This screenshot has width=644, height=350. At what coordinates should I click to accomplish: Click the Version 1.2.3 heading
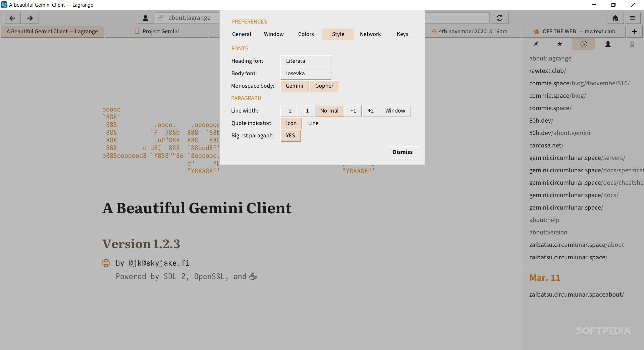pos(141,244)
